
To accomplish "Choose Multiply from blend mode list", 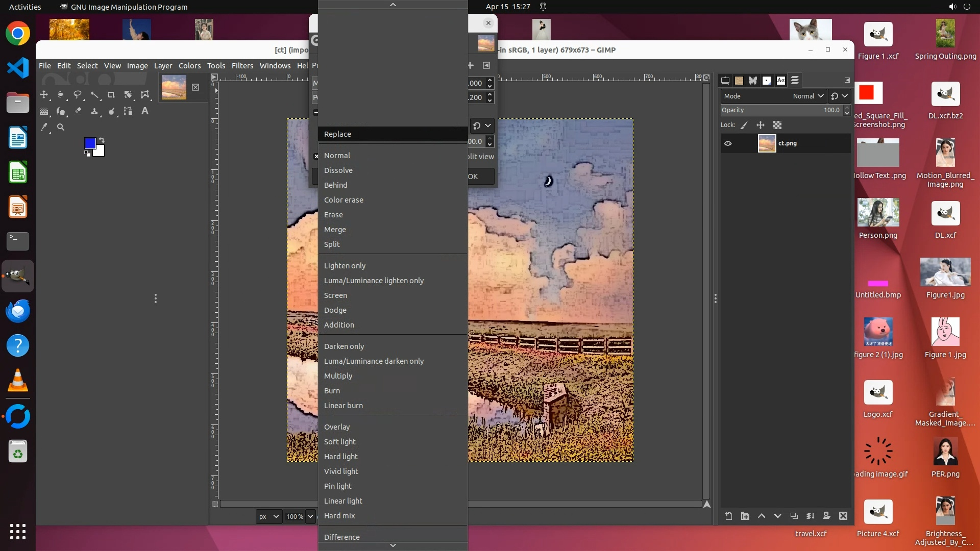I will (x=338, y=376).
